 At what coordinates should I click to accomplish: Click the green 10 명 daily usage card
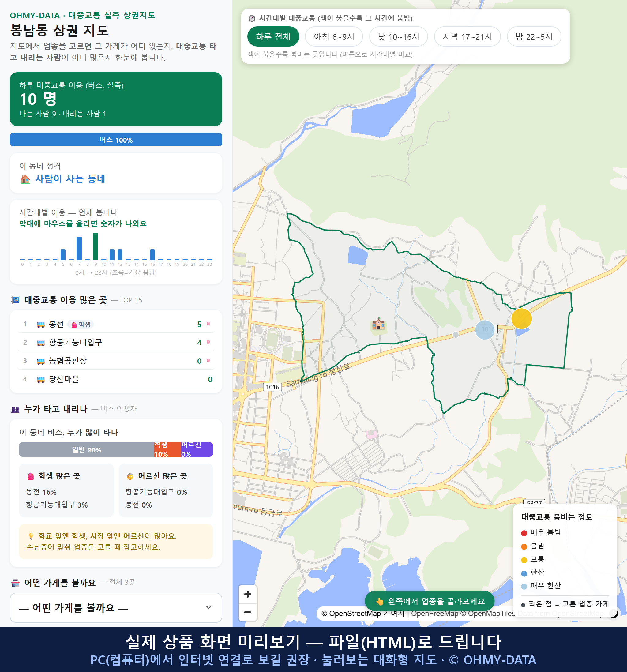tap(116, 99)
